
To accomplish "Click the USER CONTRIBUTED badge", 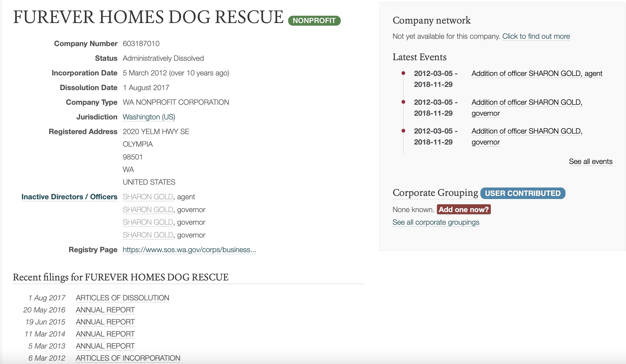I will (523, 193).
